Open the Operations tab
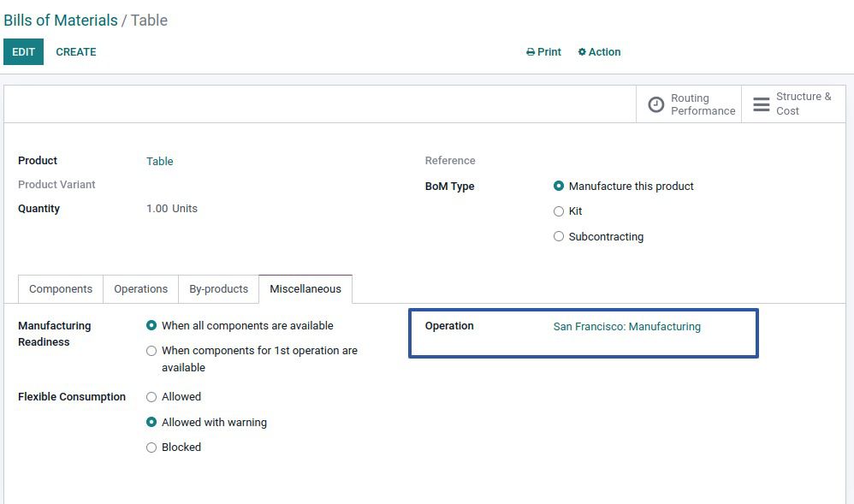 coord(140,289)
